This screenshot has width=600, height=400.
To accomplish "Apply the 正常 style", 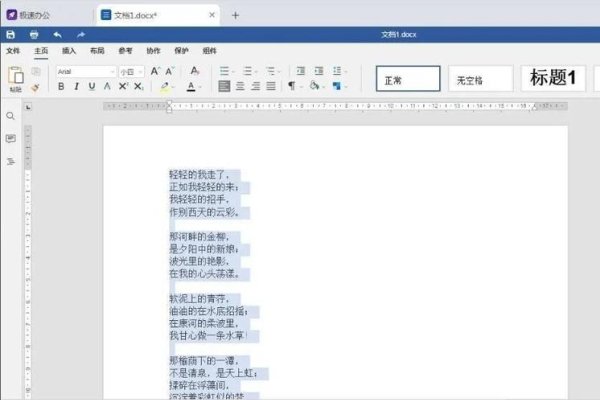I will 408,79.
